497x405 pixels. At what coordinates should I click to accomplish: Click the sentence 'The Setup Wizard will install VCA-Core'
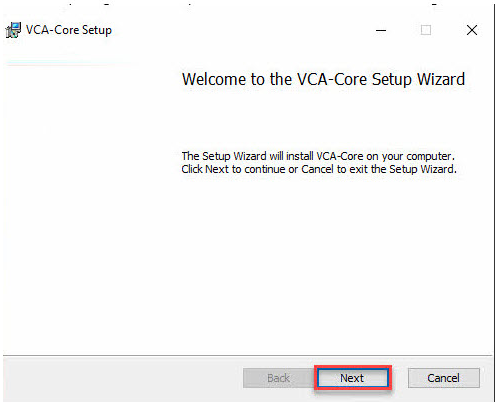pyautogui.click(x=272, y=156)
